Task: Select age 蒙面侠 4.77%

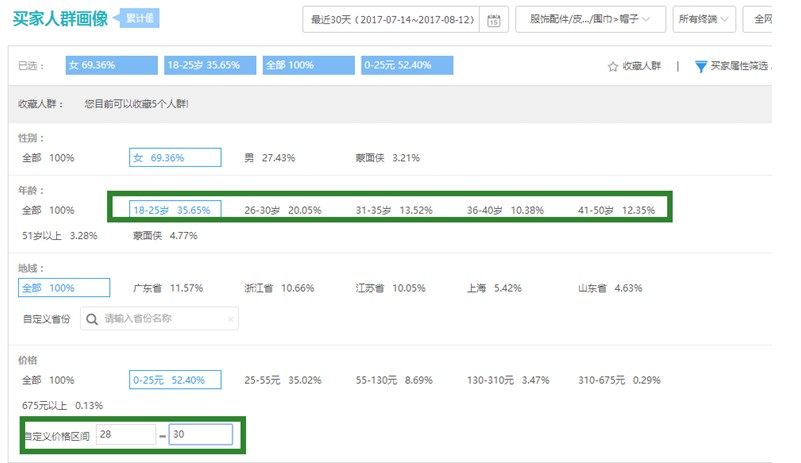Action: (x=165, y=236)
